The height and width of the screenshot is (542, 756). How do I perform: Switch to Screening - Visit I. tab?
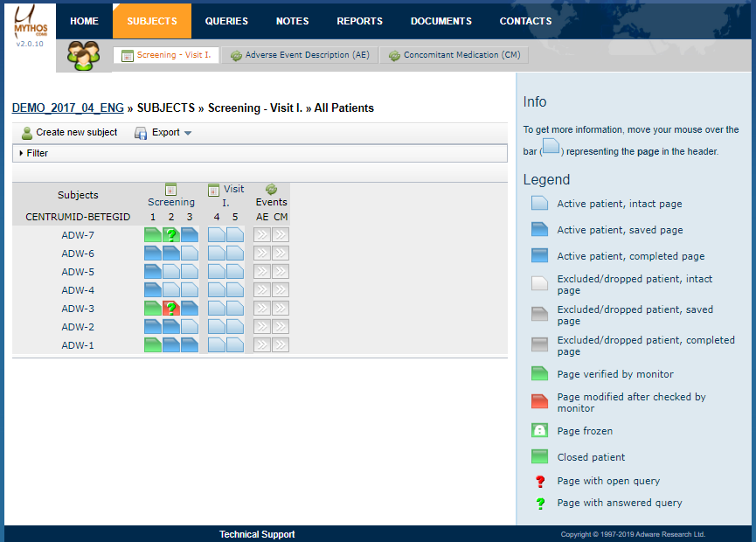coord(166,55)
